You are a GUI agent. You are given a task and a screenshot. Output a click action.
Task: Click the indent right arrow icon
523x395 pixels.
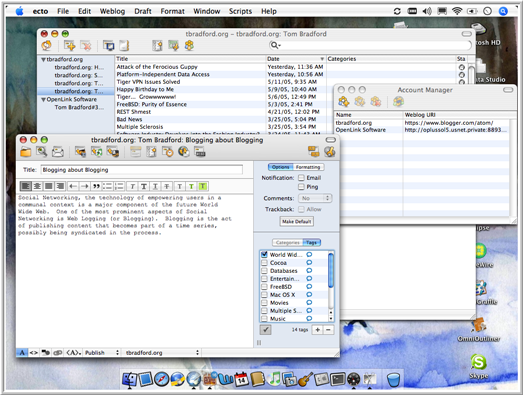click(85, 186)
